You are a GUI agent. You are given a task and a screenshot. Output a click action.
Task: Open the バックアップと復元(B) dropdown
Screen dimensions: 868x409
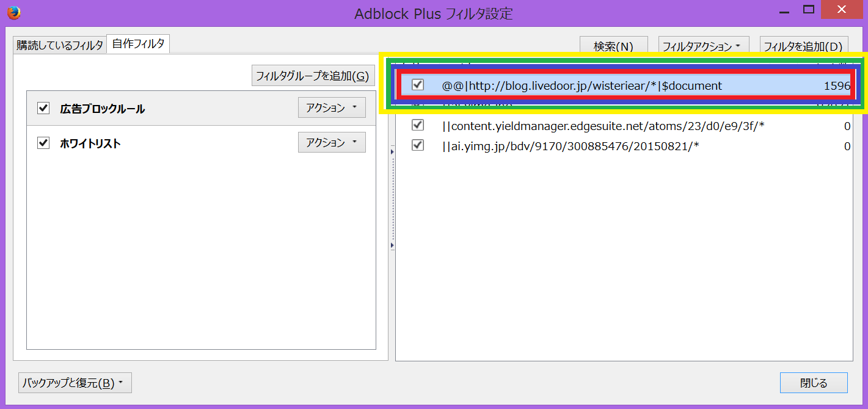(75, 383)
